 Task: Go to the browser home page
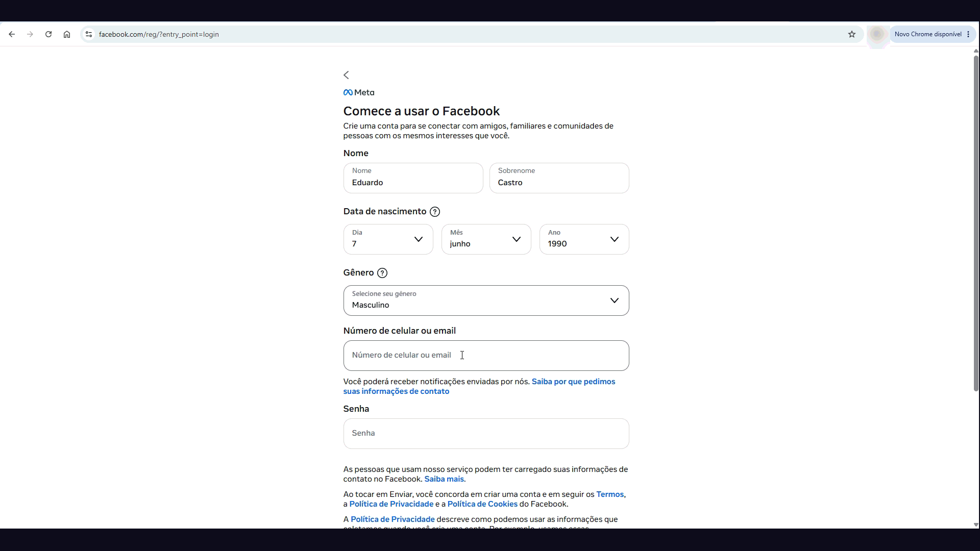(x=67, y=34)
